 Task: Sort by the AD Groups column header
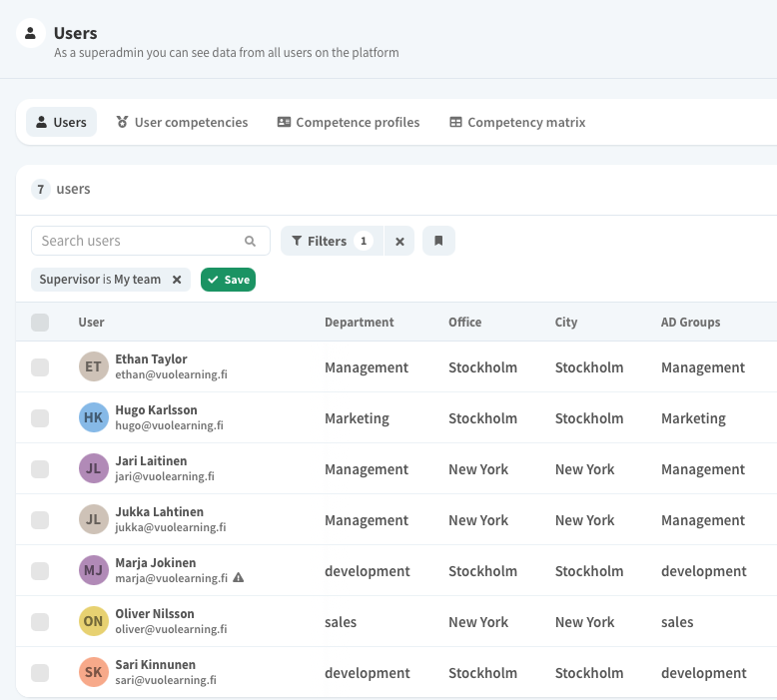[690, 323]
